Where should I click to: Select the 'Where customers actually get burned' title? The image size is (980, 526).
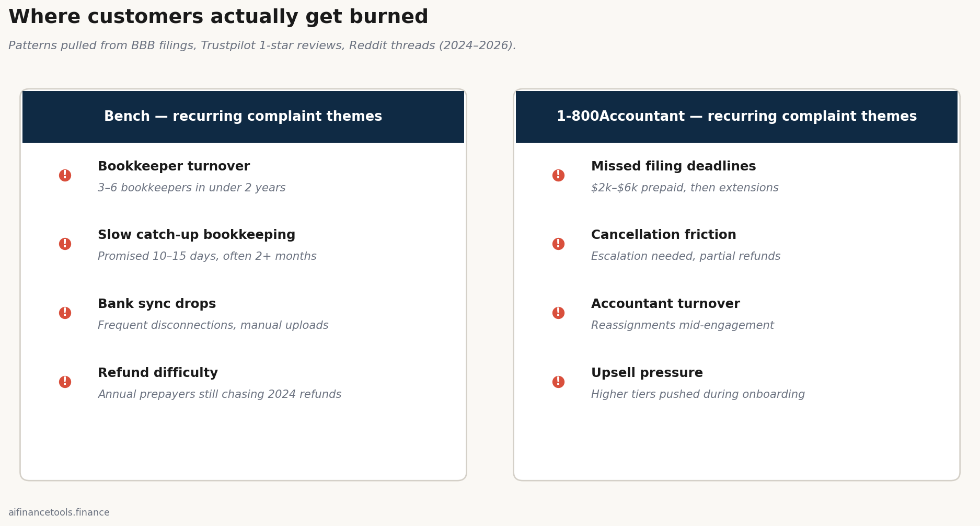coord(218,17)
